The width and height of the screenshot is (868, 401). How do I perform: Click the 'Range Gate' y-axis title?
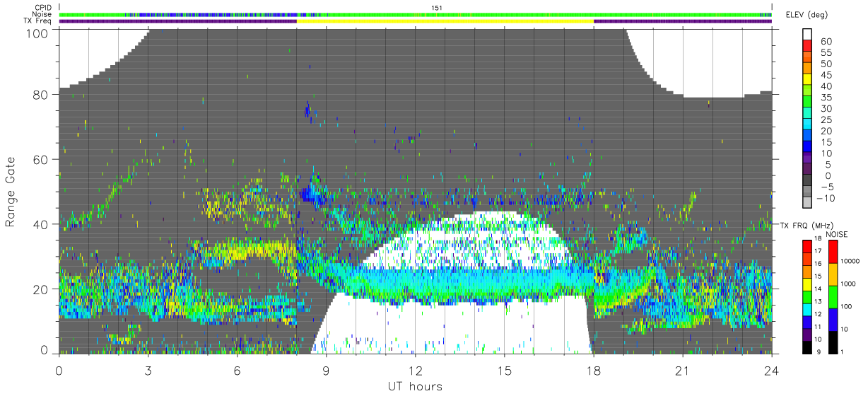click(x=11, y=192)
